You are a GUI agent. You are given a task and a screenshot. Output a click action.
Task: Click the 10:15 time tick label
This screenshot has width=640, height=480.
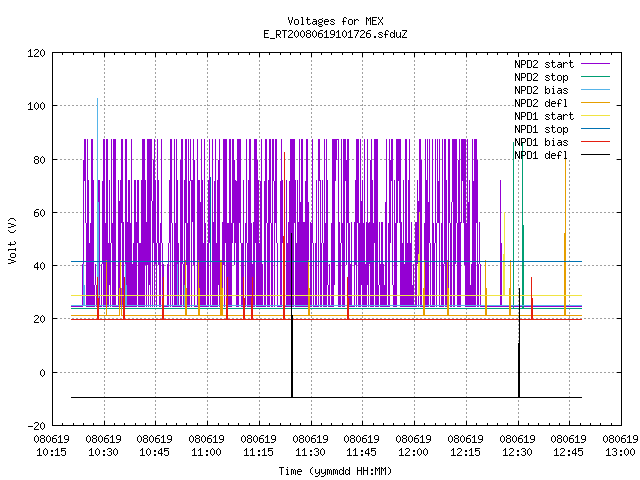[x=51, y=452]
